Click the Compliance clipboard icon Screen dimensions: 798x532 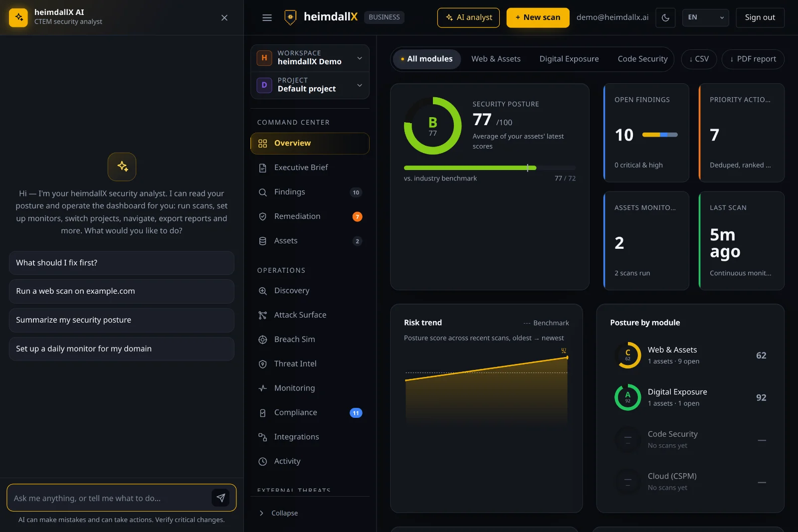263,413
